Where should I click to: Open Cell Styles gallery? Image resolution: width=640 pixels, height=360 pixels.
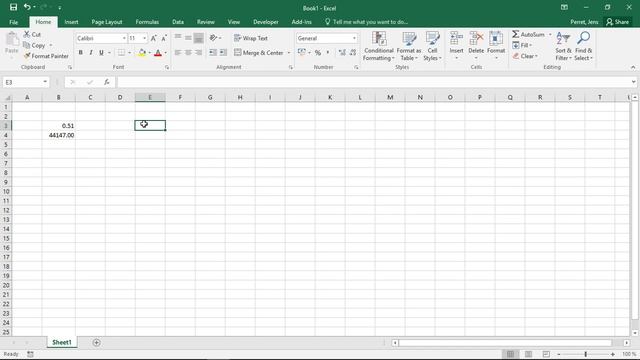432,46
